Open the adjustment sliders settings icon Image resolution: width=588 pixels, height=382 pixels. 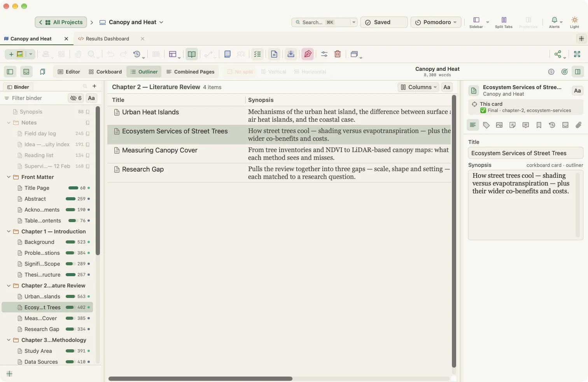324,54
